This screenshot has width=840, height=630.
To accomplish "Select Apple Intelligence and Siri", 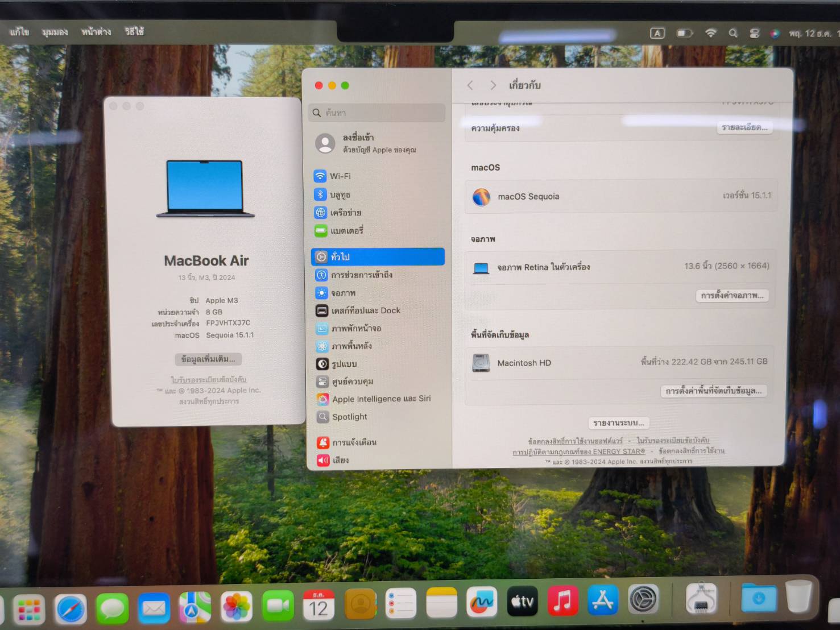I will (380, 399).
